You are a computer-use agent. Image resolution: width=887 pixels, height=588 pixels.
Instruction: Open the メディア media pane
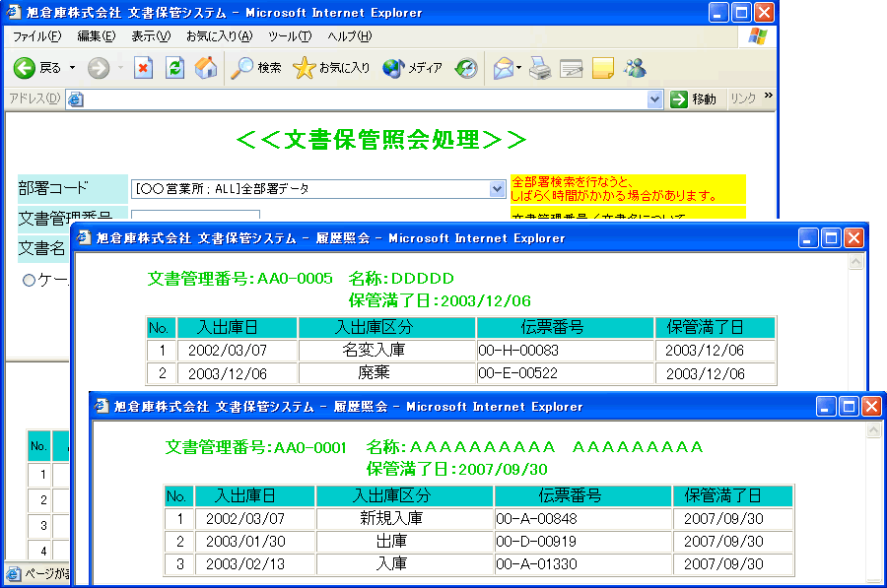412,68
